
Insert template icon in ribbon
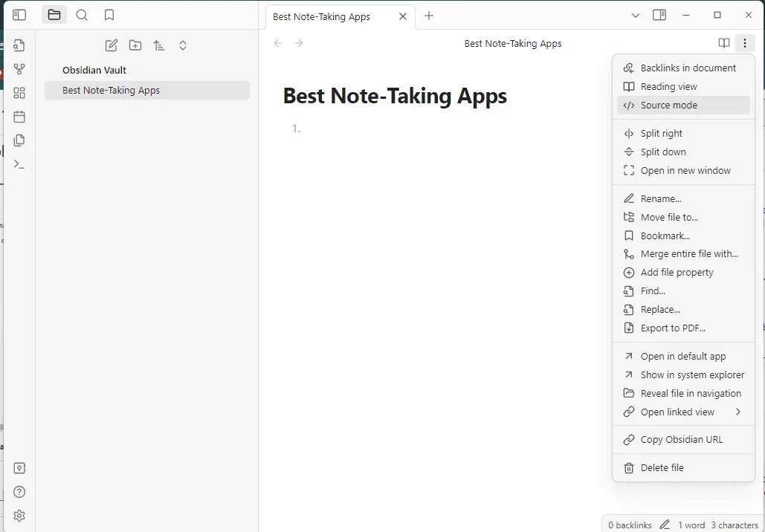[x=19, y=140]
